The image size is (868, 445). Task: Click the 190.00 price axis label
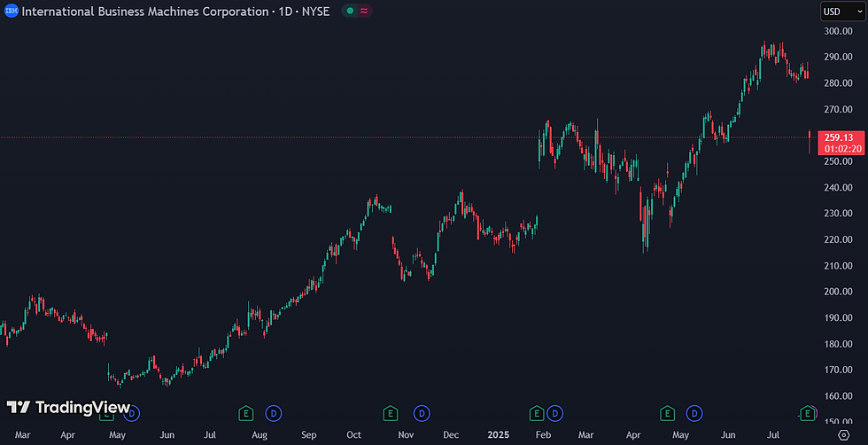[x=838, y=317]
